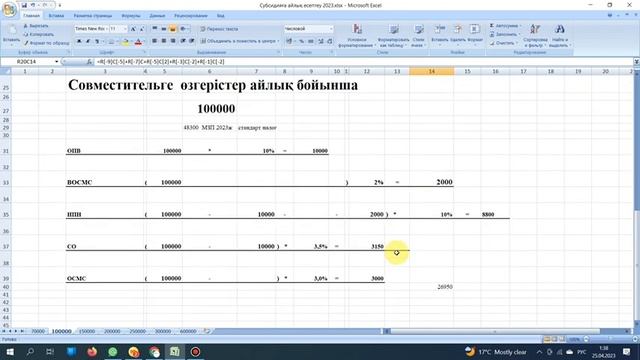Image resolution: width=640 pixels, height=360 pixels.
Task: Select the 600000 sheet tab
Action: pyautogui.click(x=188, y=331)
